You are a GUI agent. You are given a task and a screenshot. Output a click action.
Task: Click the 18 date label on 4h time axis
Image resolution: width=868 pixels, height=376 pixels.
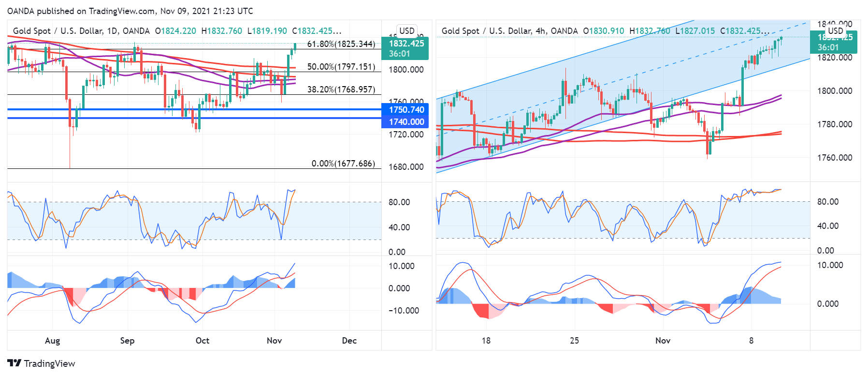click(x=486, y=341)
